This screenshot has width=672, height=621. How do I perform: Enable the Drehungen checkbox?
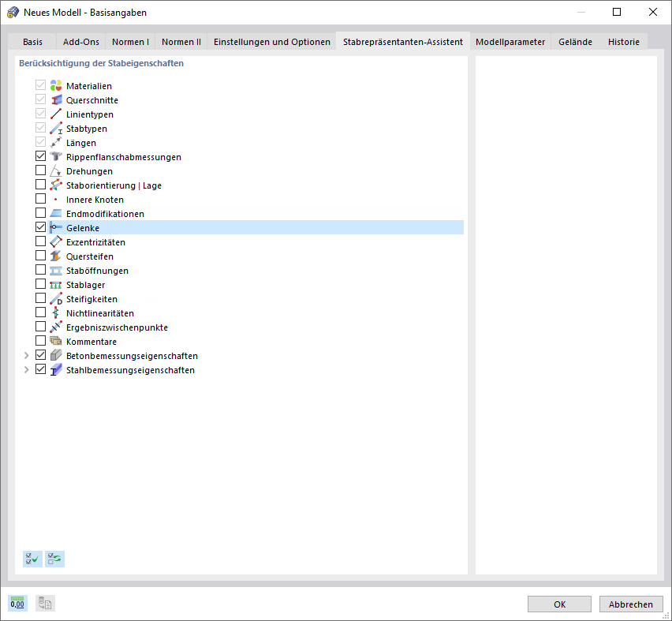pos(40,170)
